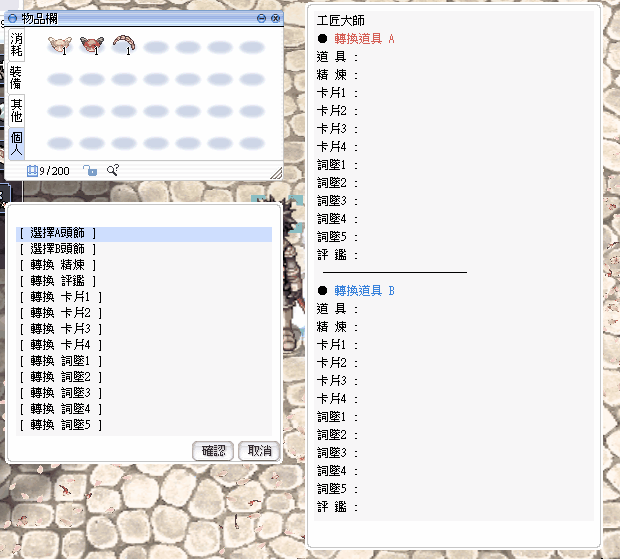Open the inventory search magnifier
This screenshot has width=620, height=559.
coord(113,171)
